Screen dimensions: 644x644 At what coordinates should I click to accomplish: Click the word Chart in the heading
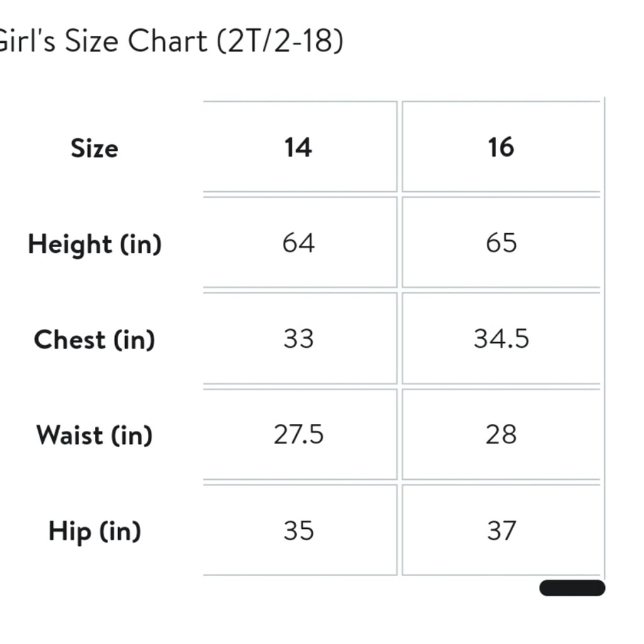tap(167, 42)
